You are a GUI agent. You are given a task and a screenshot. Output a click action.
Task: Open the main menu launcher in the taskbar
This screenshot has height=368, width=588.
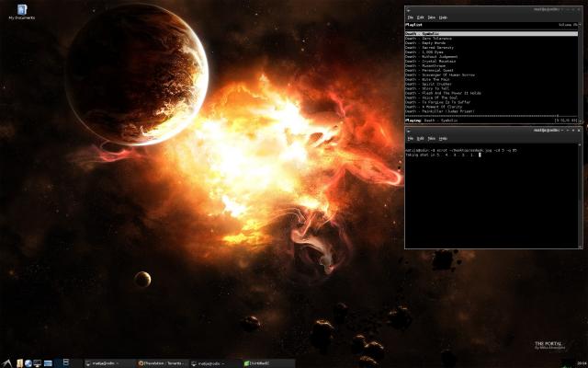click(x=7, y=362)
